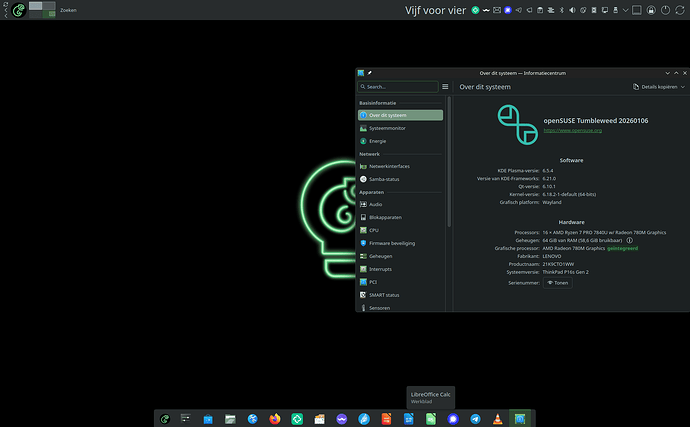Open the hamburger menu beside search

point(445,87)
